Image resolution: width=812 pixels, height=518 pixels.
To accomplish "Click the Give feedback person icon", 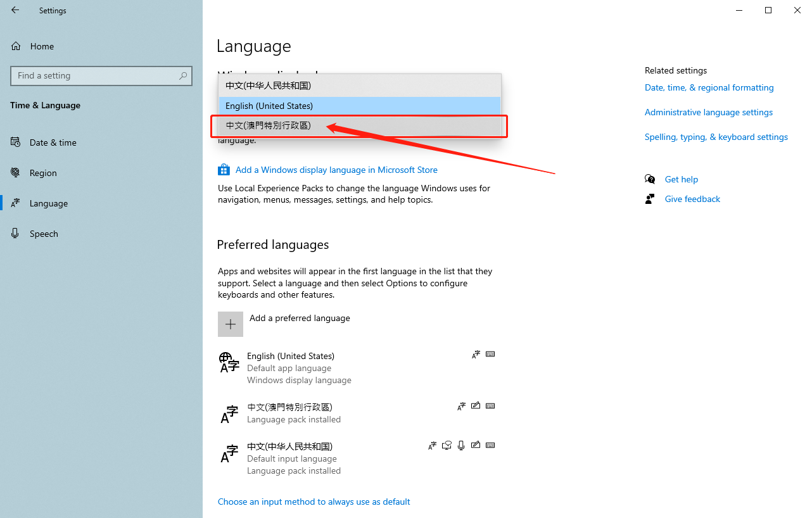I will tap(650, 199).
